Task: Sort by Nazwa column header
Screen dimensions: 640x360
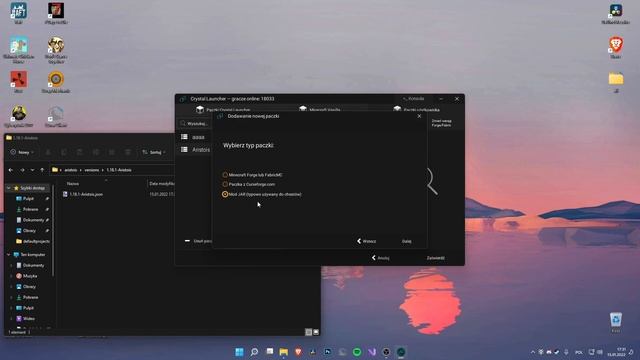Action: pos(73,184)
